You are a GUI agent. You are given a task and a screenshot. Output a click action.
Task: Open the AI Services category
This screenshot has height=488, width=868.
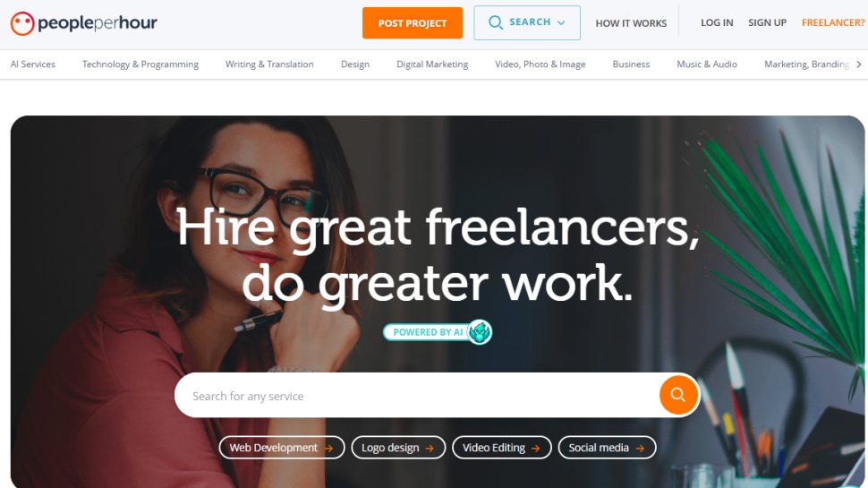tap(32, 64)
